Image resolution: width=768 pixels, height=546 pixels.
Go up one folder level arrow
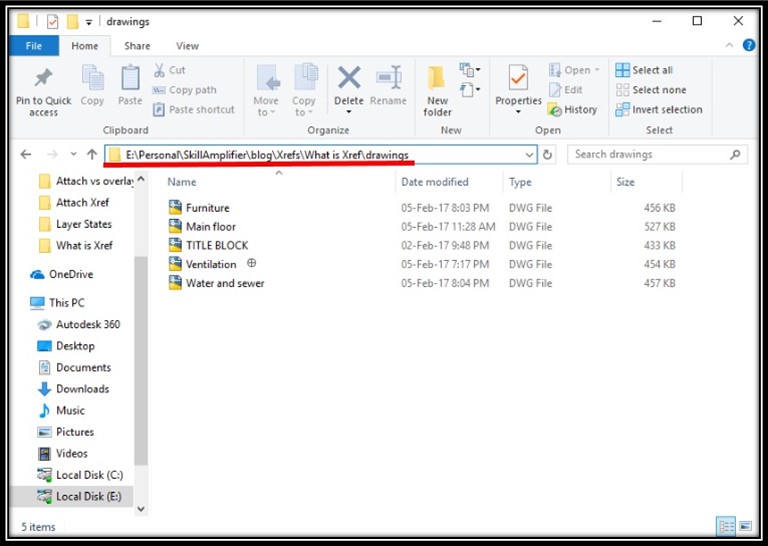92,155
